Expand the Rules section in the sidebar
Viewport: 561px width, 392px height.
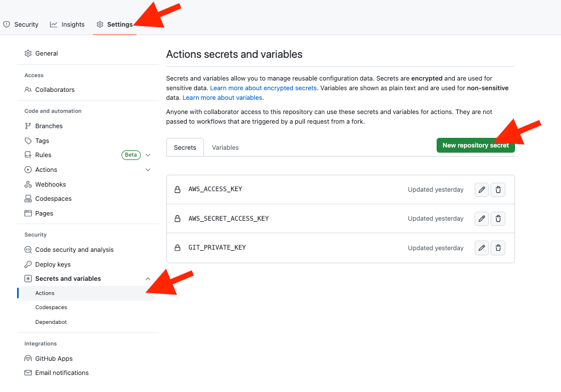tap(148, 154)
